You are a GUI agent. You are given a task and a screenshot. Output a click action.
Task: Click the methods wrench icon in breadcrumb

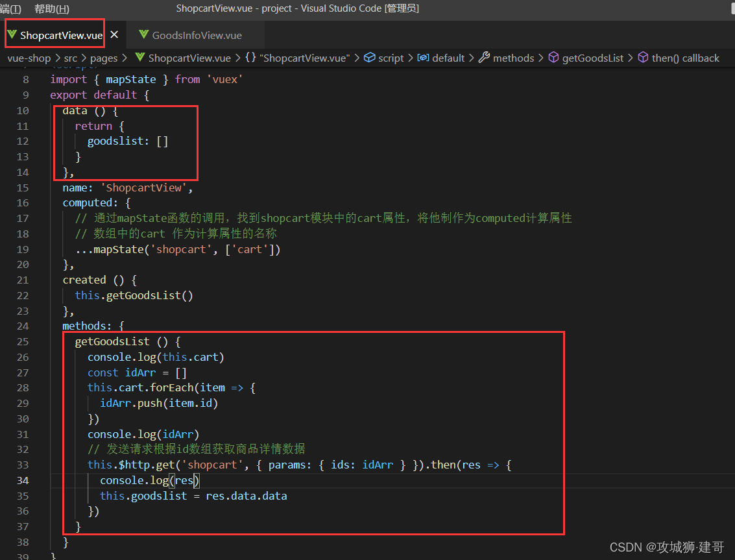point(484,58)
